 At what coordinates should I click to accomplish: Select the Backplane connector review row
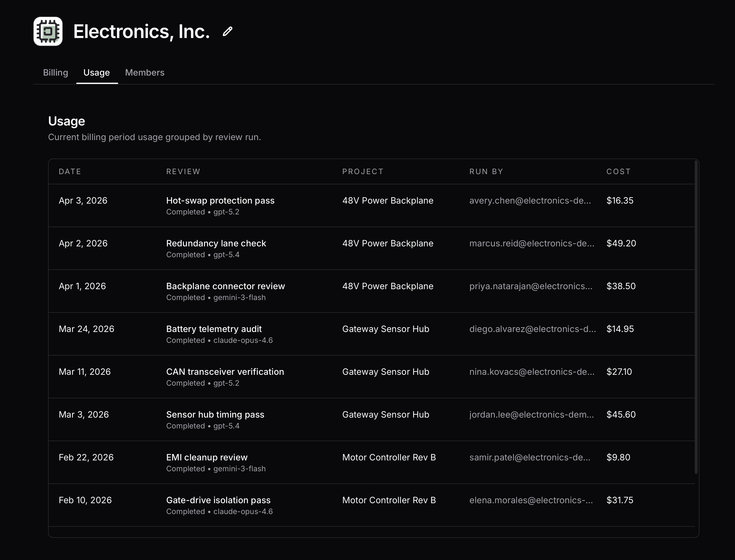(225, 286)
